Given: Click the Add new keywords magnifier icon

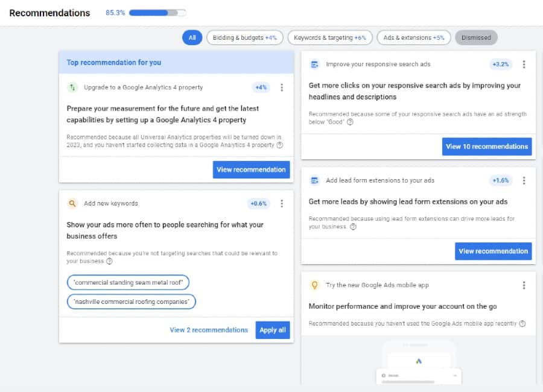Looking at the screenshot, I should coord(72,203).
